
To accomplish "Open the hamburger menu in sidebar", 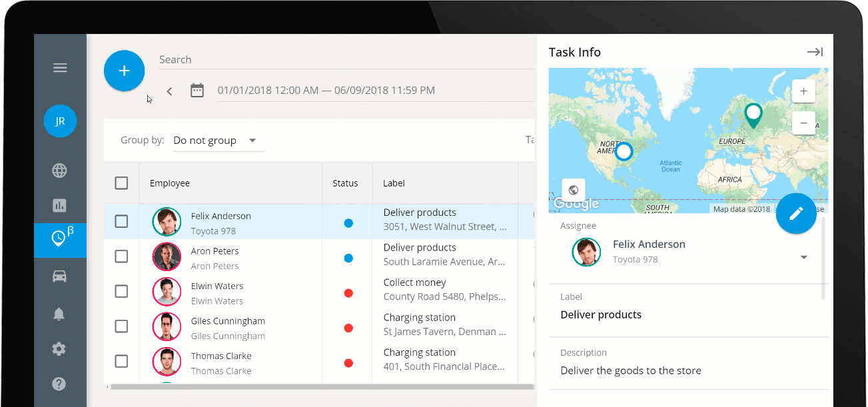I will pos(60,68).
